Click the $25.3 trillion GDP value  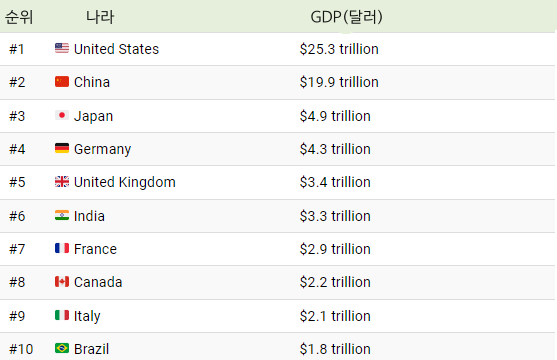pyautogui.click(x=339, y=49)
